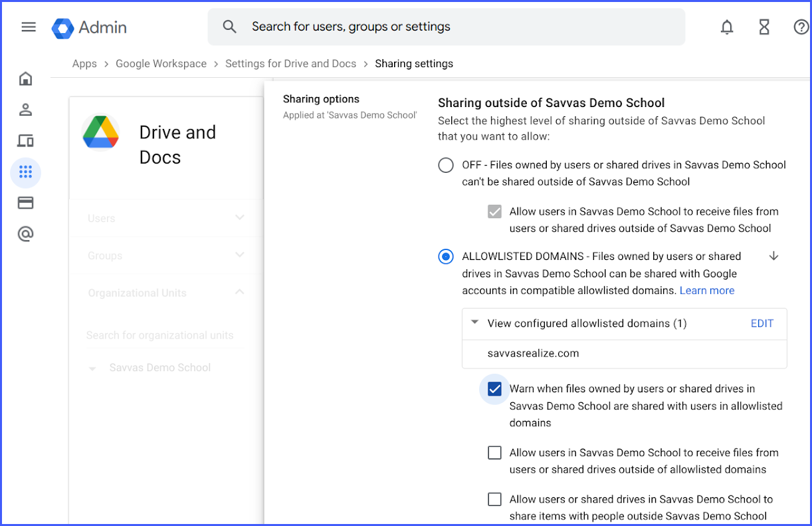Select the ALLOWLISTED DOMAINS radio option

pyautogui.click(x=446, y=257)
